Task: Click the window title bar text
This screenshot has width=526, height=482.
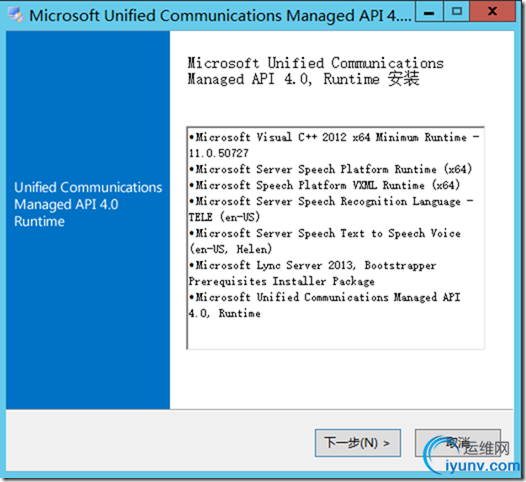Action: coord(220,16)
